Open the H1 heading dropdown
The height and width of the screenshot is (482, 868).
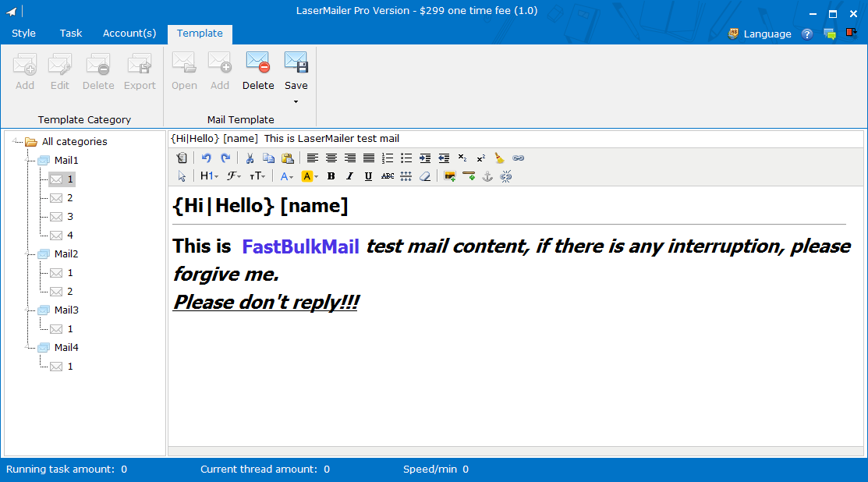coord(209,176)
